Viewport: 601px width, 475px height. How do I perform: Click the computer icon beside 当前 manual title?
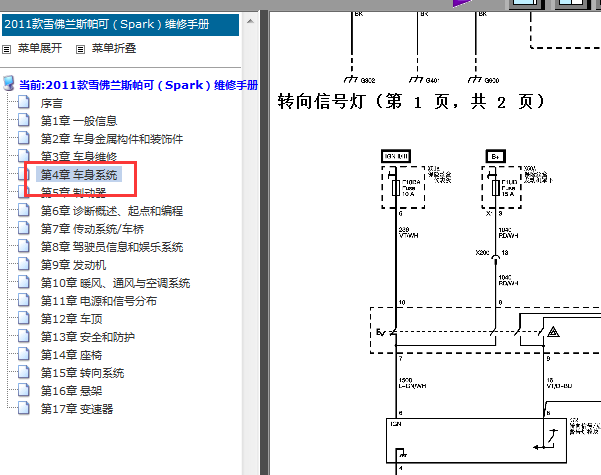8,83
